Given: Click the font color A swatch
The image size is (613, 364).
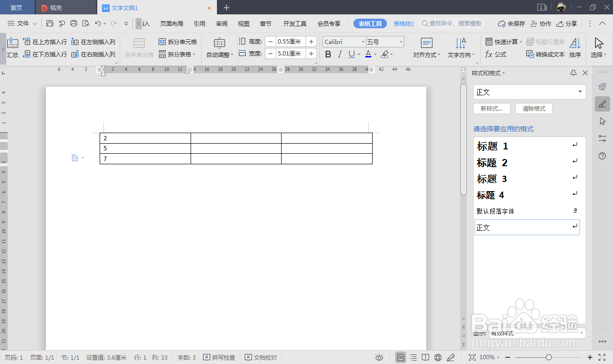Looking at the screenshot, I should [368, 55].
